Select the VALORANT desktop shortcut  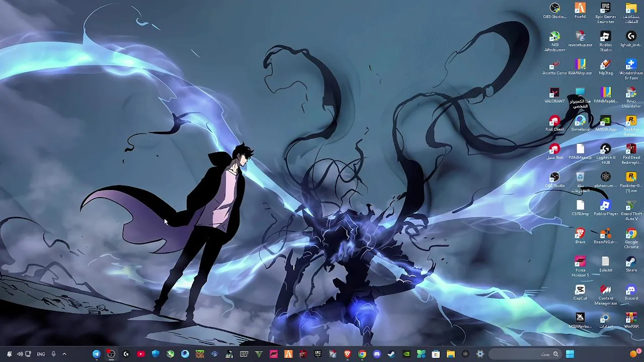coord(554,96)
